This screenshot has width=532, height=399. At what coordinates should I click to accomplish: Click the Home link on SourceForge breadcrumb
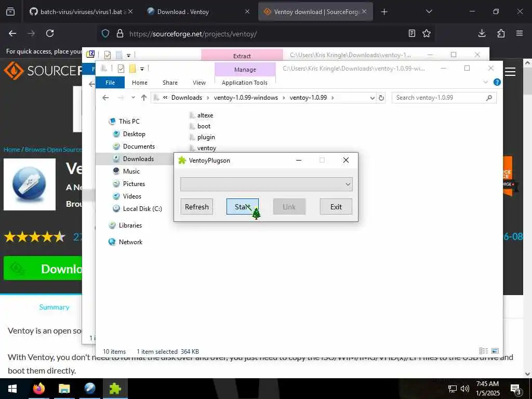(x=12, y=150)
